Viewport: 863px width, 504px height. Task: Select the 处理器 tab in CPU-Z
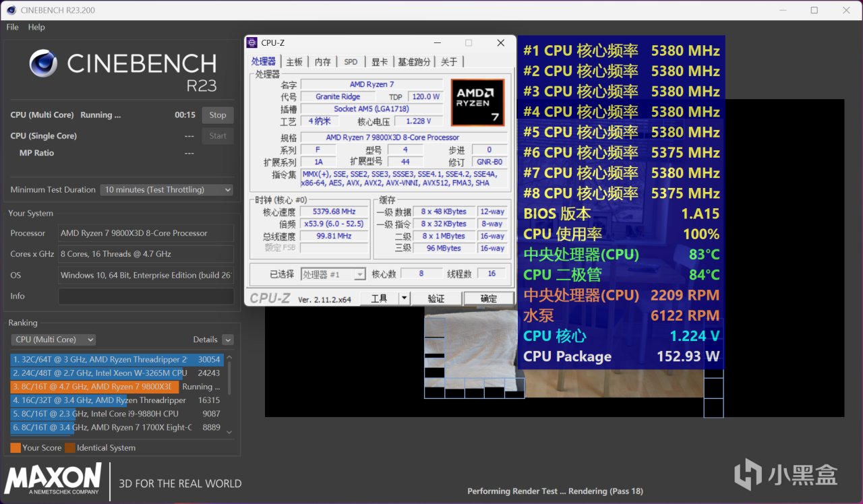(x=264, y=61)
